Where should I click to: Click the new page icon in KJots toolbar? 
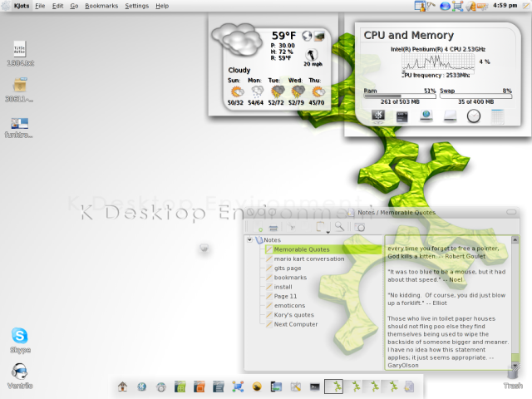pyautogui.click(x=259, y=227)
